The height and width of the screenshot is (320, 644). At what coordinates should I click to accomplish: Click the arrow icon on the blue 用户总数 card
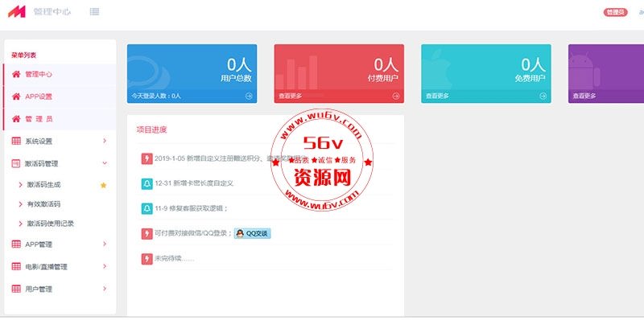point(249,96)
